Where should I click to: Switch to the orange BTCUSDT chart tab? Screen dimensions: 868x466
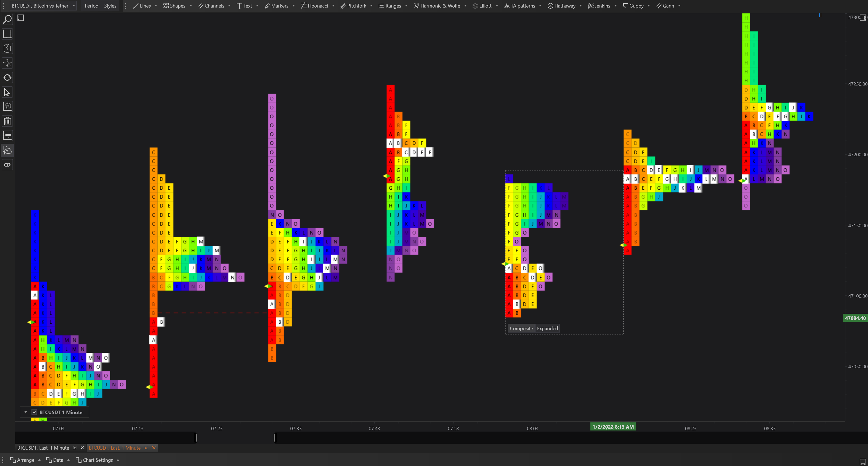115,448
